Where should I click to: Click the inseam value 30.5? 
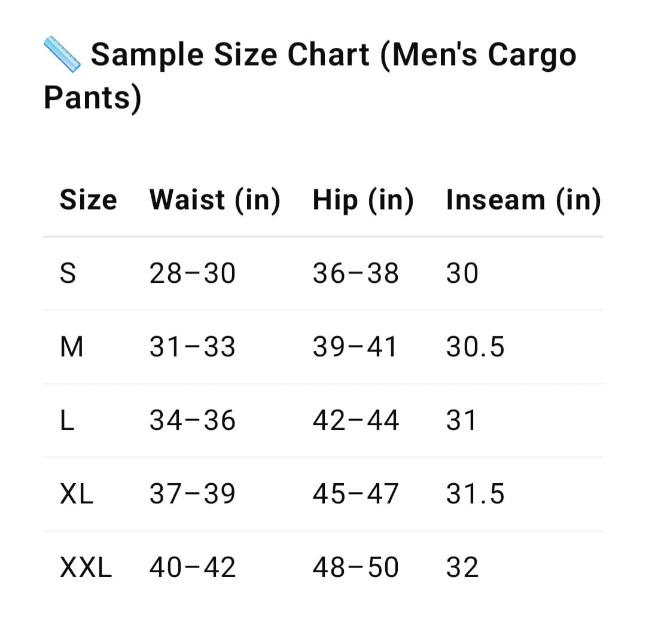(x=476, y=346)
